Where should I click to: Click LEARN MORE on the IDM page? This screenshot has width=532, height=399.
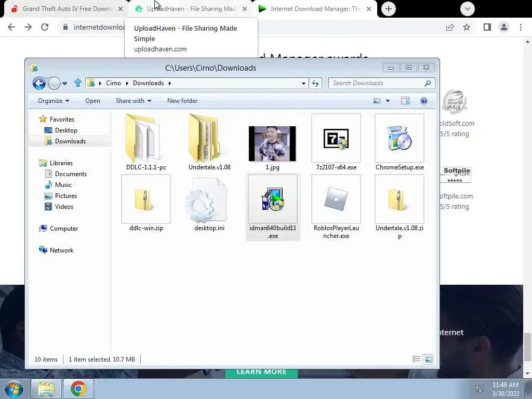click(261, 373)
